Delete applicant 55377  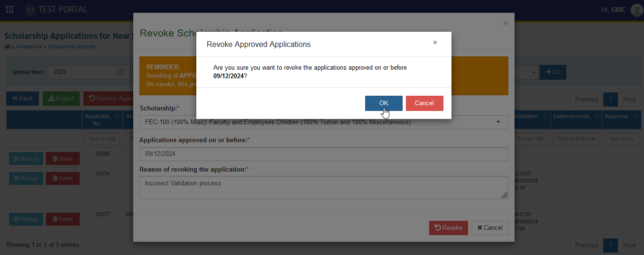(63, 219)
